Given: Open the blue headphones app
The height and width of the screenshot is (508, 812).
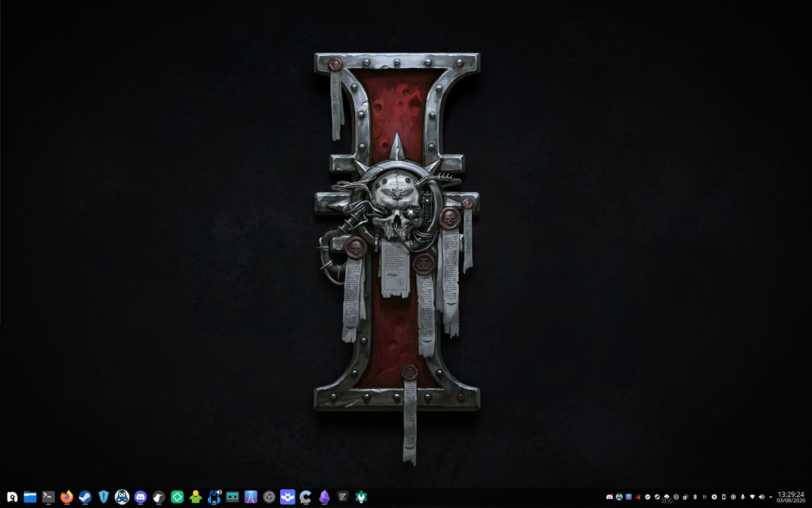Looking at the screenshot, I should point(215,497).
